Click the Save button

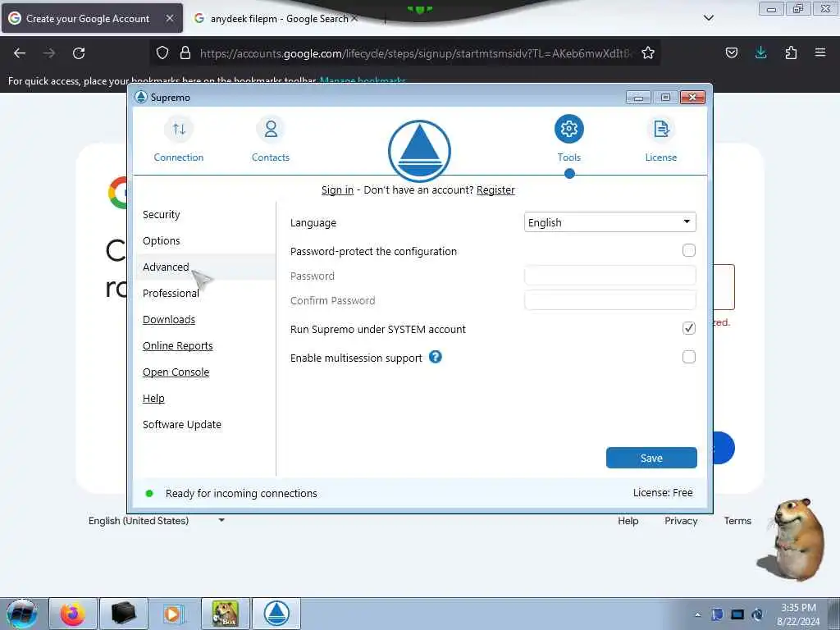(x=651, y=458)
